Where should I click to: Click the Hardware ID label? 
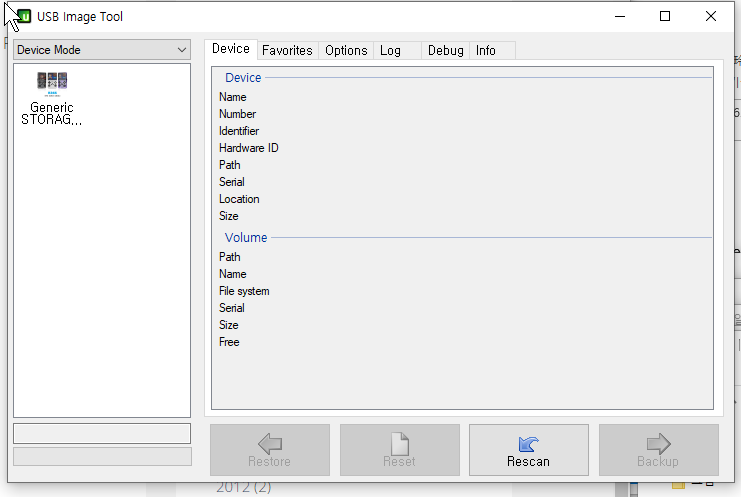point(249,148)
